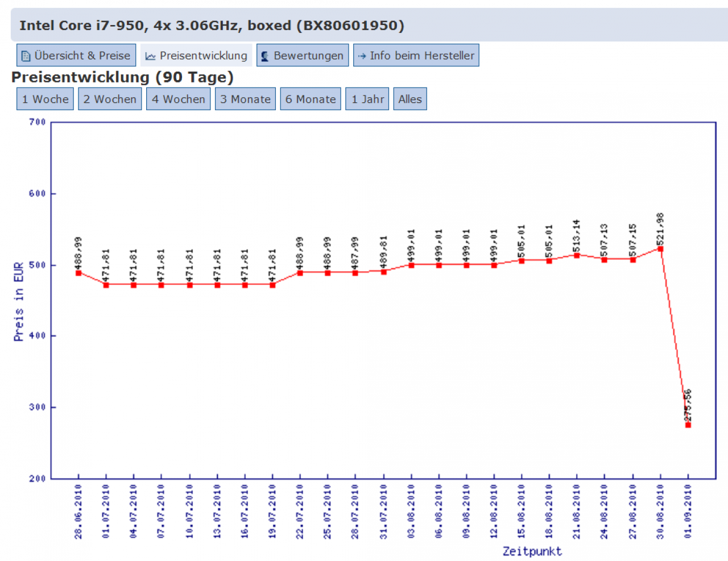Select the 1 Jahr time range
This screenshot has width=728, height=561.
(x=367, y=99)
